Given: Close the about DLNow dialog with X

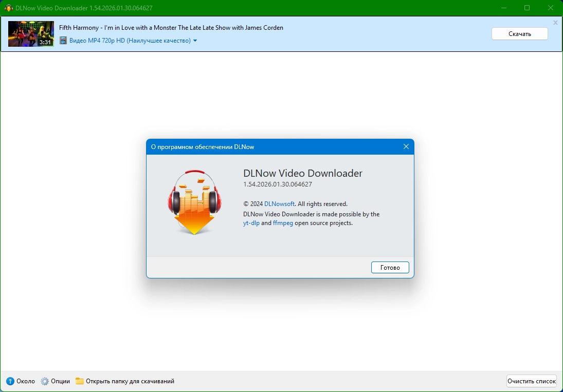Looking at the screenshot, I should click(406, 147).
